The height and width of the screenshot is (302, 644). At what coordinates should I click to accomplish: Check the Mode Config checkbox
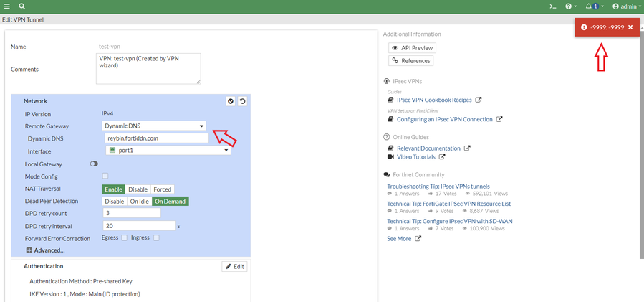point(105,176)
